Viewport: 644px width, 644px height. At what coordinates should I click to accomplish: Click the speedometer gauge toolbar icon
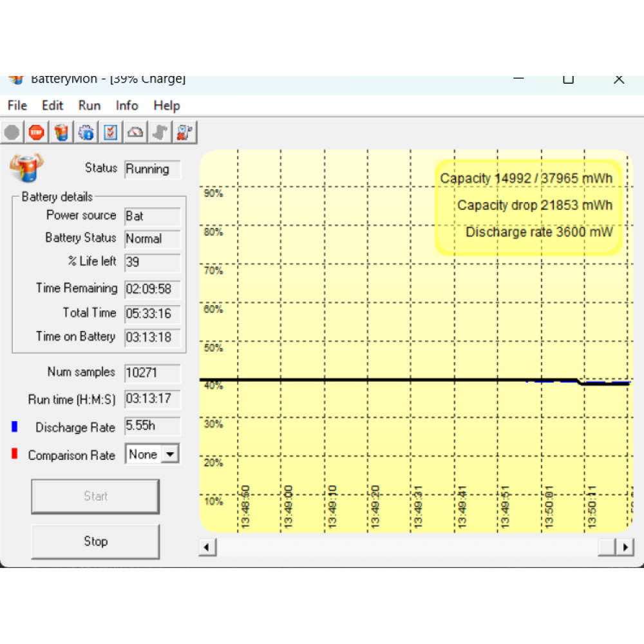[x=135, y=133]
